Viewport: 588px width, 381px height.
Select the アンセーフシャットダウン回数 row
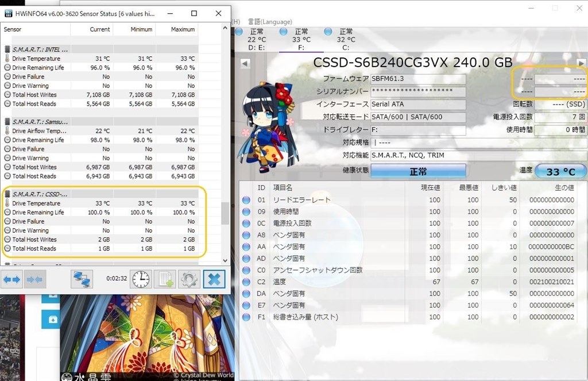[408, 270]
